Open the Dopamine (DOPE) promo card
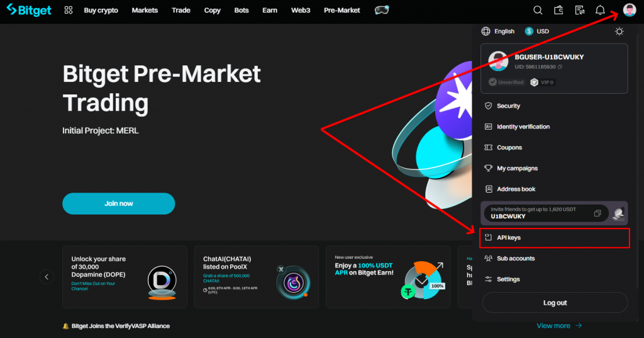The image size is (644, 338). (x=125, y=277)
